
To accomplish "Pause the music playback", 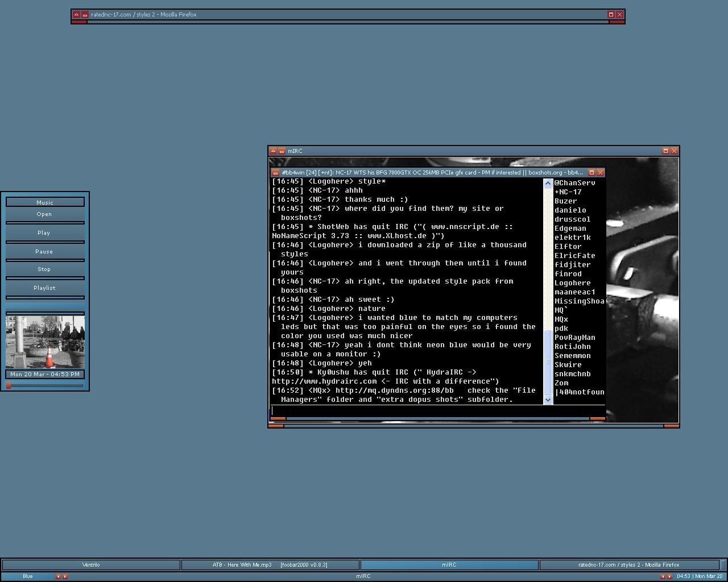I will 44,251.
